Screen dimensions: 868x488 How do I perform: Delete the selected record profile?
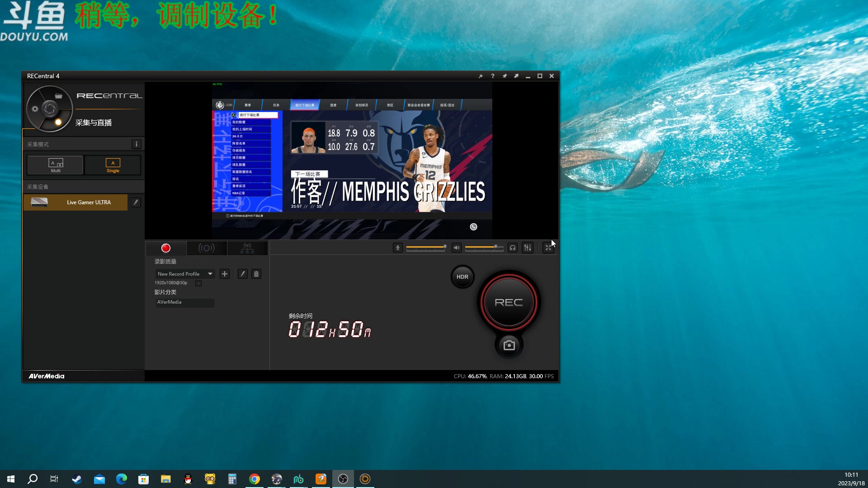pos(256,274)
